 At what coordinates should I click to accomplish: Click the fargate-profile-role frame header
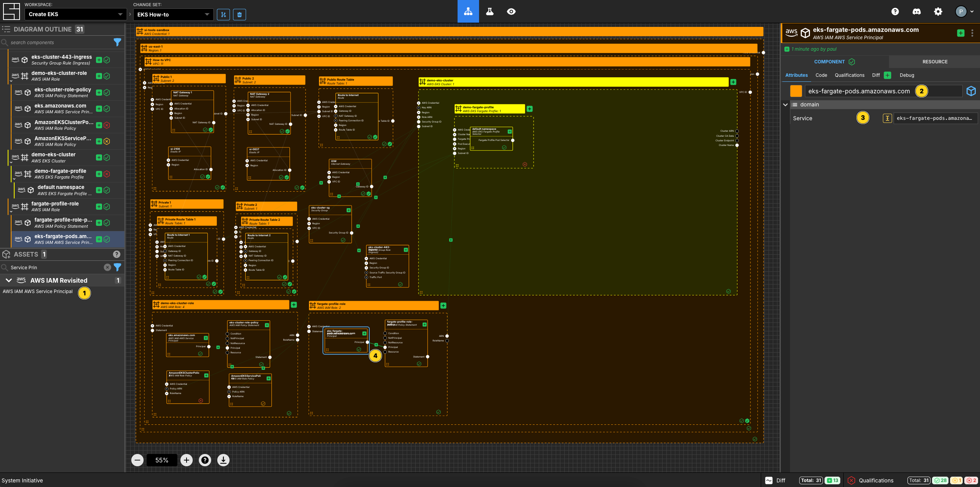(373, 305)
